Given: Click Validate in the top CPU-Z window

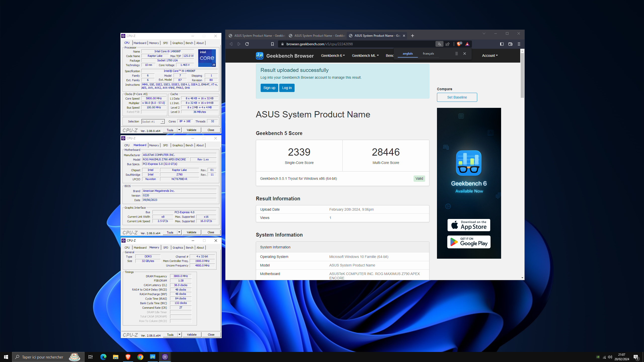Looking at the screenshot, I should (x=191, y=130).
